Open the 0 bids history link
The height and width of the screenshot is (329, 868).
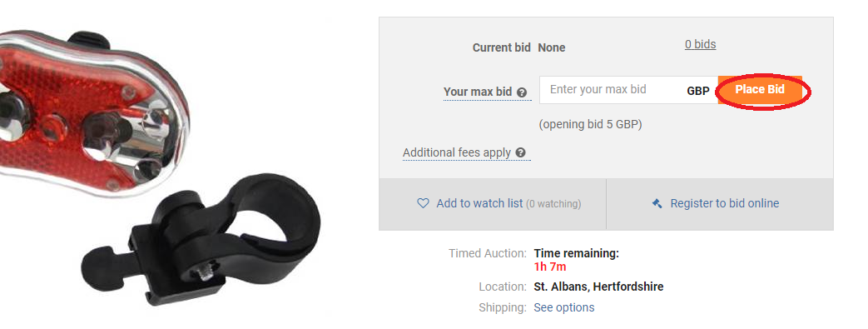(700, 44)
